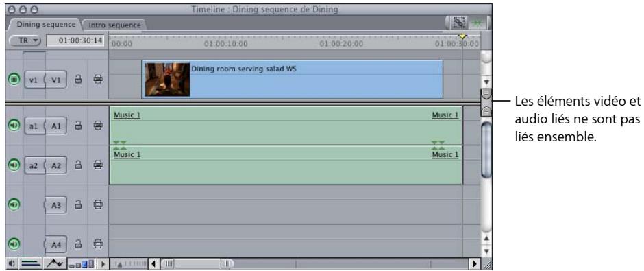Click the video tracks scroll-down arrow
Viewport: 644px width, 271px height.
point(486,82)
